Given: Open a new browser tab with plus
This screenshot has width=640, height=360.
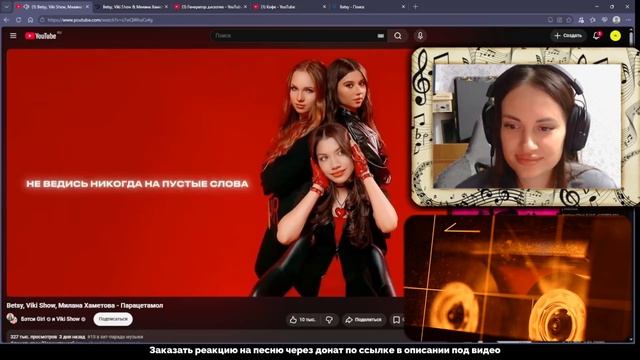Looking at the screenshot, I should point(416,7).
